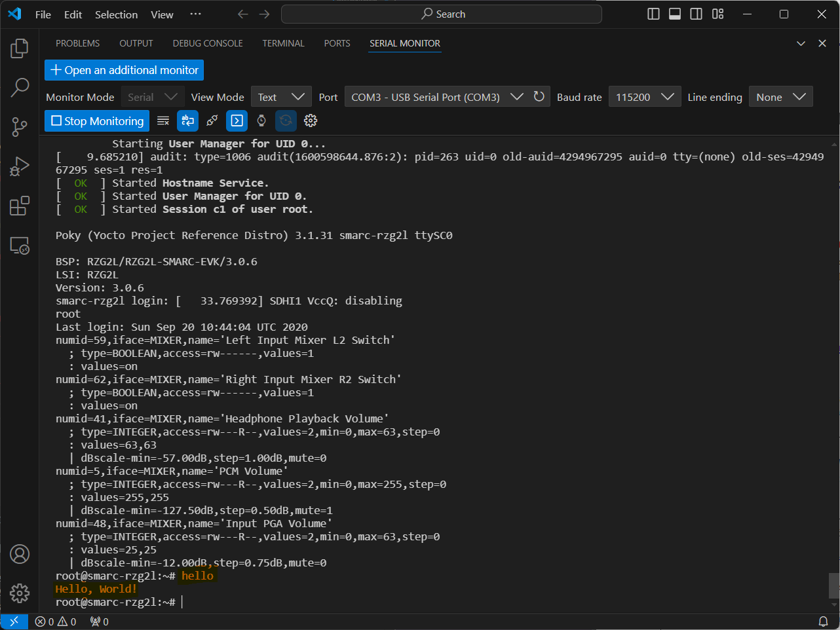Open serial monitor settings gear

tap(311, 120)
